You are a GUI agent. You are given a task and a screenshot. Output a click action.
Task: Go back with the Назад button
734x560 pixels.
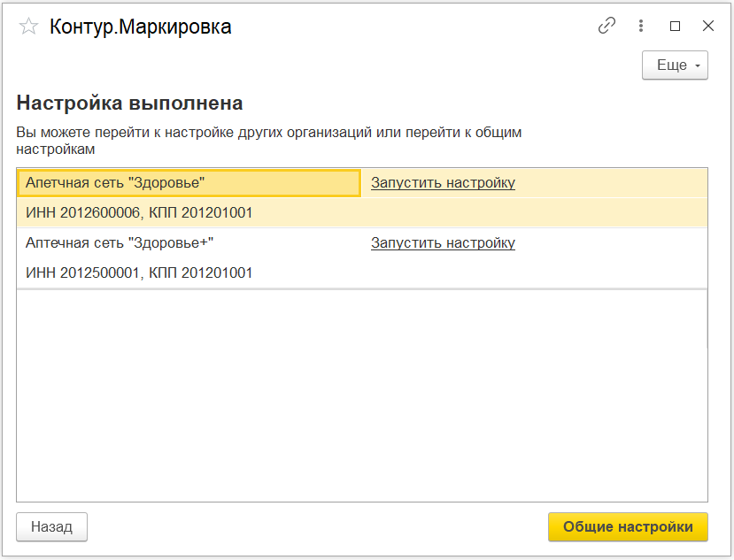coord(51,526)
